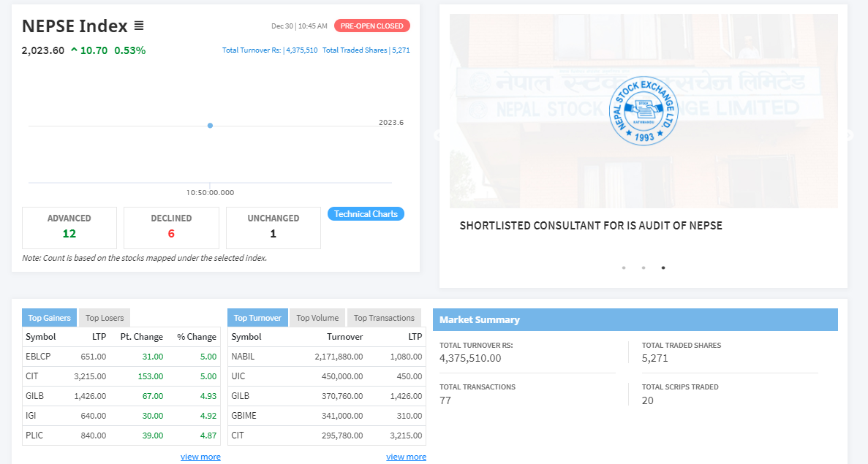Click the Dec 30 10:45 AM timestamp
Viewport: 868px width, 464px height.
[x=299, y=26]
